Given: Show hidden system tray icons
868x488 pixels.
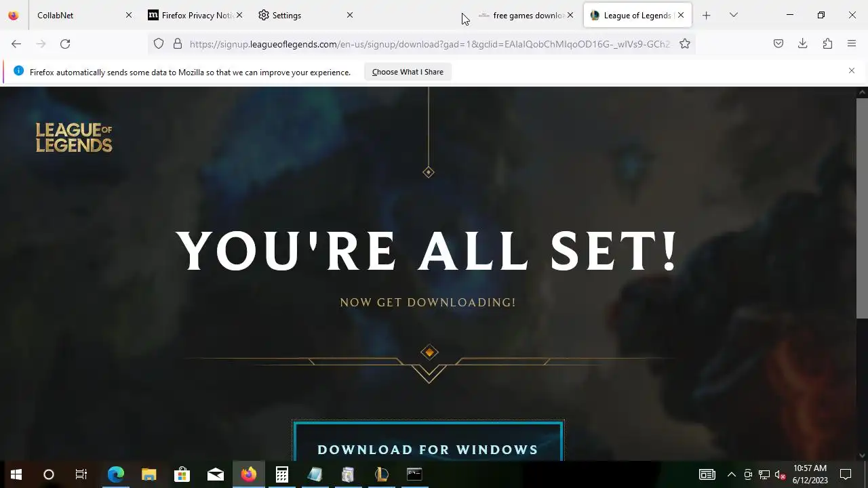Looking at the screenshot, I should pyautogui.click(x=731, y=474).
